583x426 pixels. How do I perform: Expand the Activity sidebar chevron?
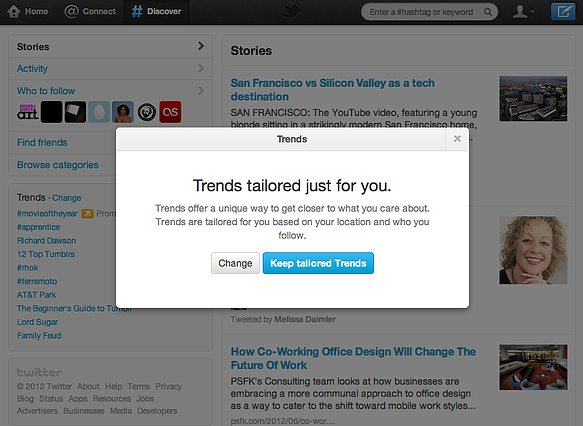tap(201, 68)
